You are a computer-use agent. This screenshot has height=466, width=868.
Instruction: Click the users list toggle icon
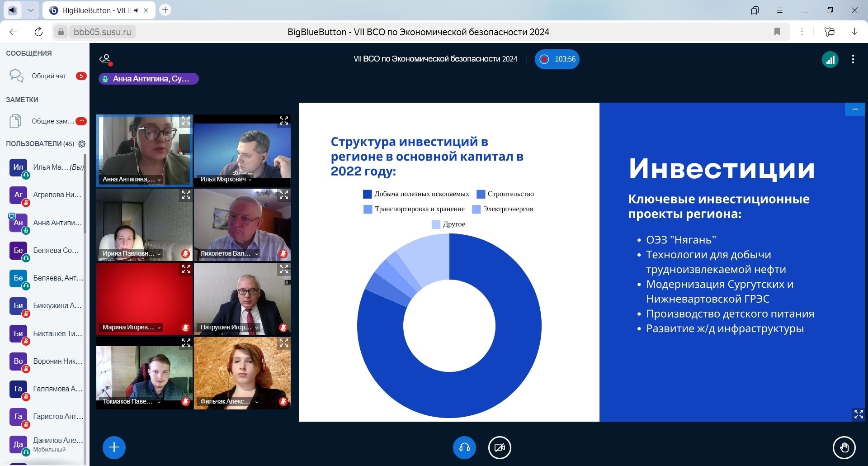[x=105, y=59]
